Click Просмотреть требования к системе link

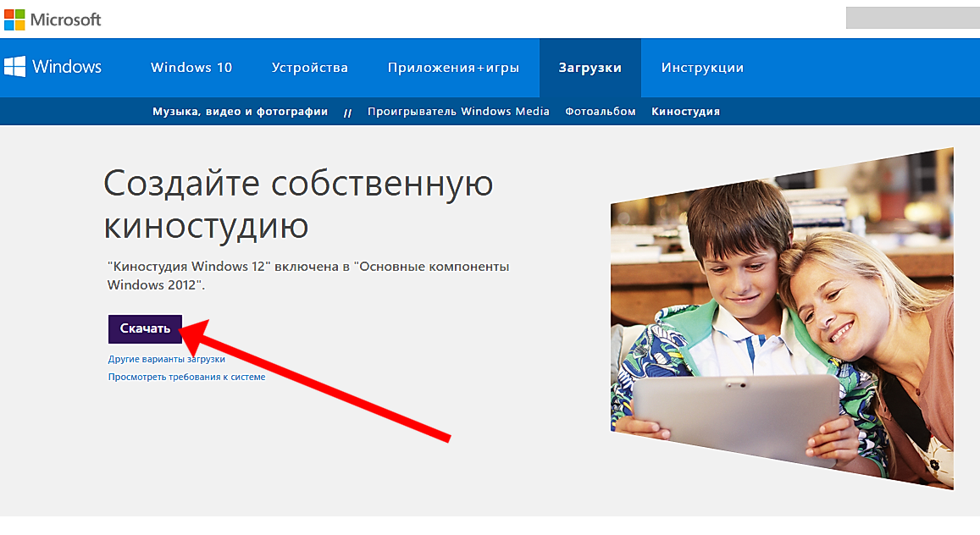[186, 377]
